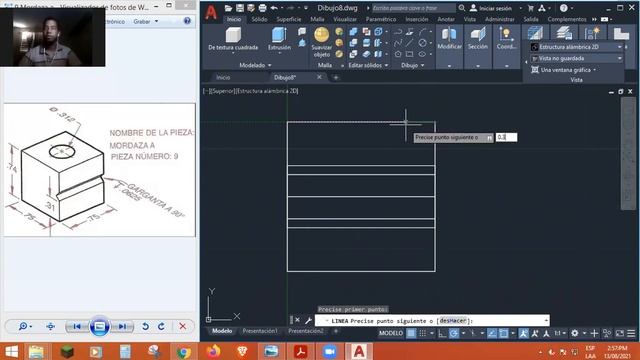Go to previous image in photo viewer

[x=77, y=327]
